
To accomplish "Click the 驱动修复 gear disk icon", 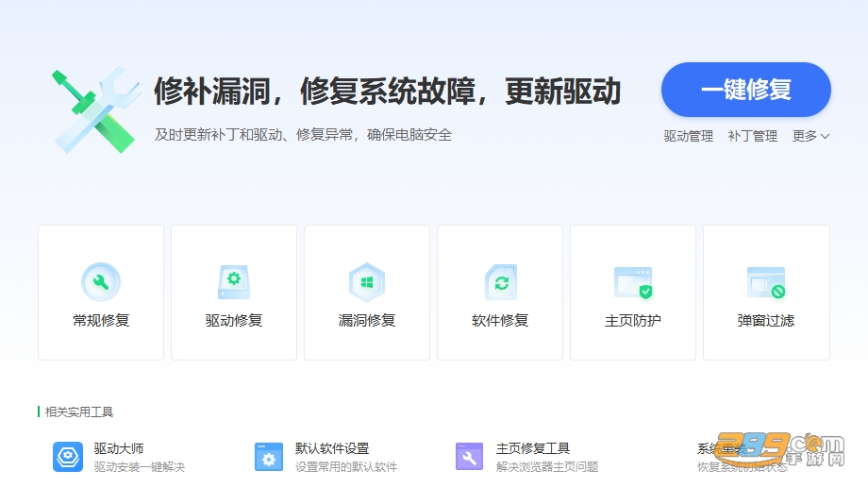I will click(x=234, y=282).
